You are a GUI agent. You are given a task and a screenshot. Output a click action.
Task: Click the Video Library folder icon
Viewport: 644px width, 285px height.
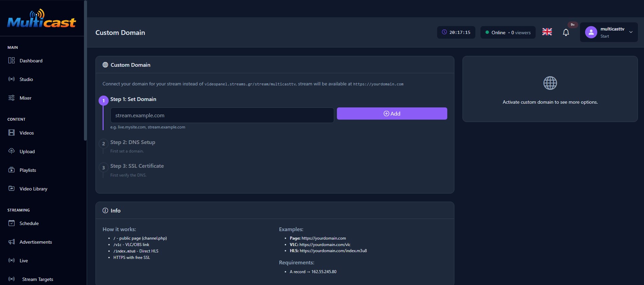(12, 188)
